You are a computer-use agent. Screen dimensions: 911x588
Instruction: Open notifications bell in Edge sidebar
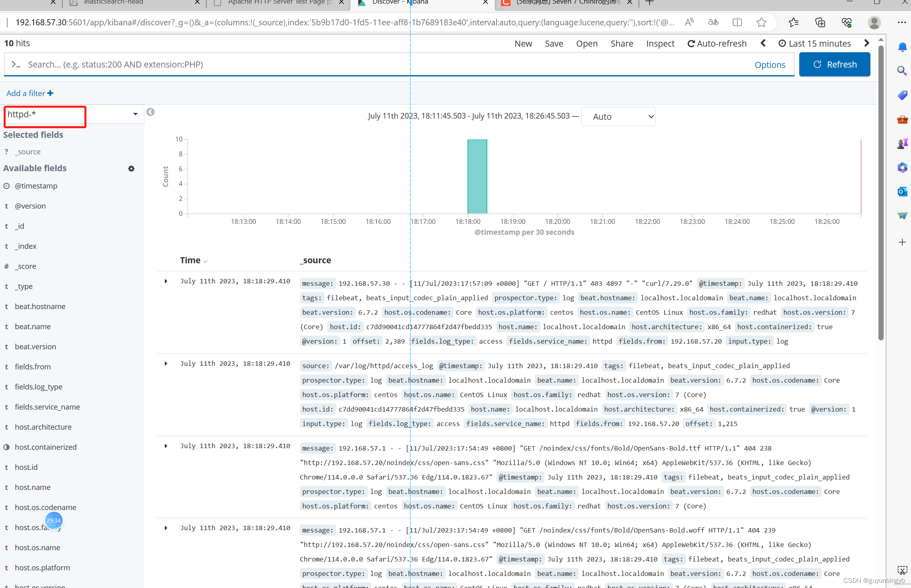902,47
